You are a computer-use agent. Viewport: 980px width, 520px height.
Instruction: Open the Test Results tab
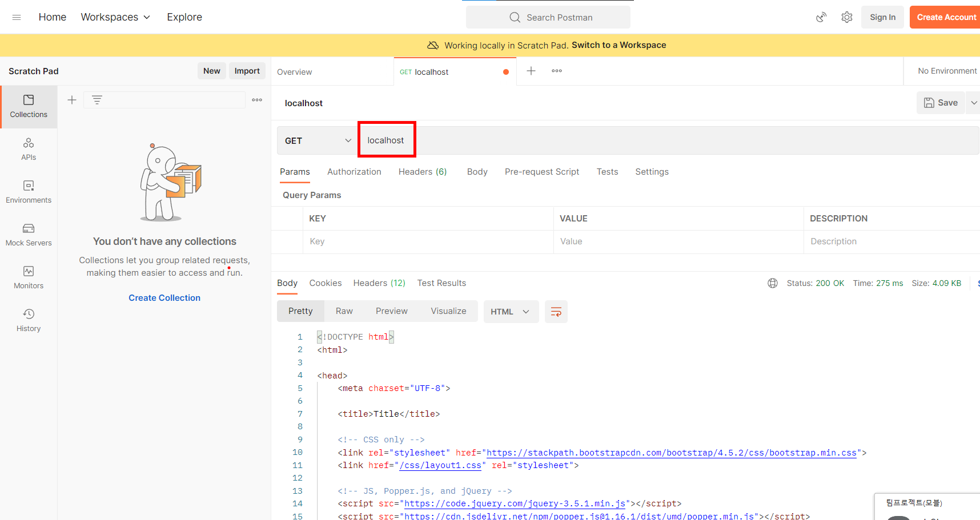[441, 283]
